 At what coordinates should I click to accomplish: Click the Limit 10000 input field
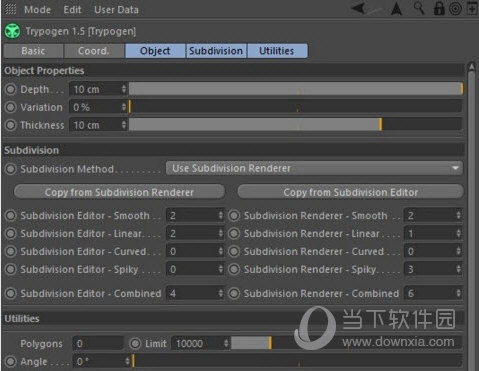200,344
